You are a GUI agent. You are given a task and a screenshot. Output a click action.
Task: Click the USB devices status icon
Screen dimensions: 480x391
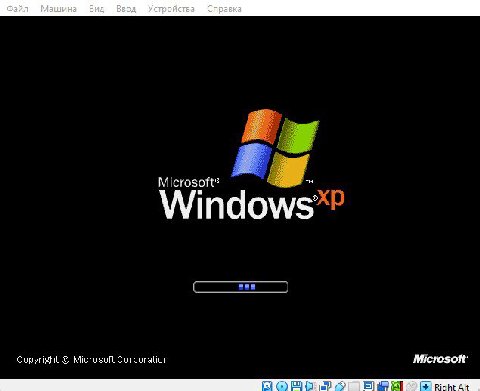pyautogui.click(x=340, y=386)
